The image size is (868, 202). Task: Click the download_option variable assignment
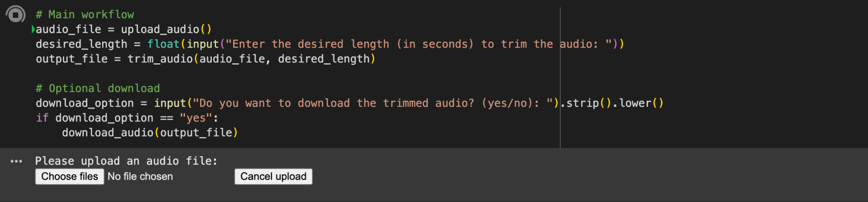[x=84, y=103]
